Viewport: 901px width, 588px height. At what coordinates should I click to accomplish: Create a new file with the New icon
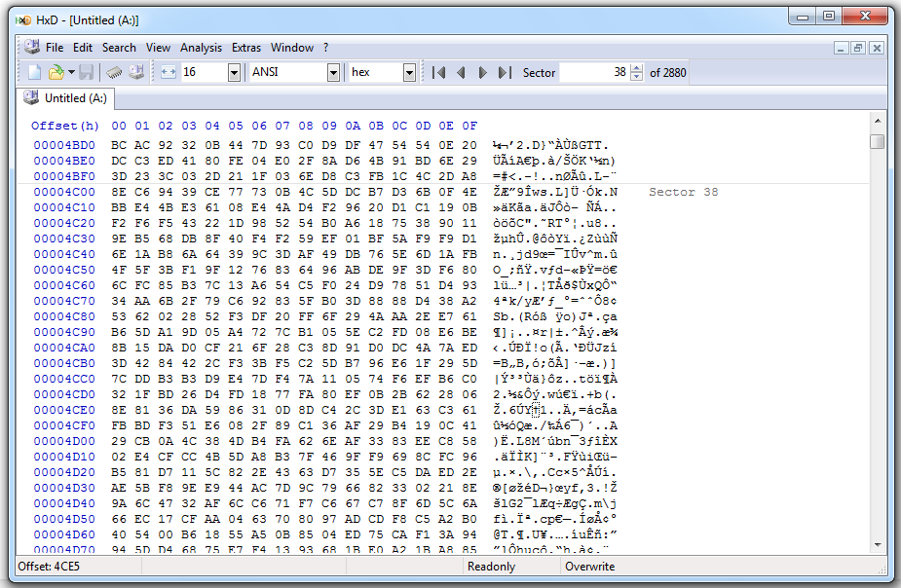tap(34, 72)
